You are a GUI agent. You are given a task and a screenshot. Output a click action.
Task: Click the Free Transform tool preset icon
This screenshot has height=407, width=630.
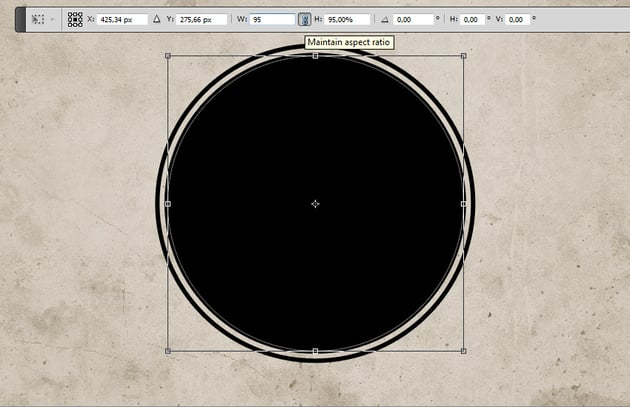point(38,19)
